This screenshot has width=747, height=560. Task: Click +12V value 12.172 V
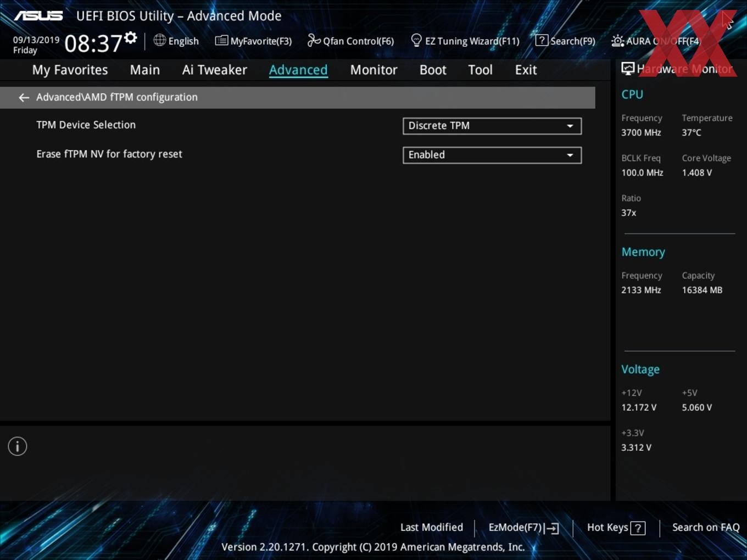639,407
